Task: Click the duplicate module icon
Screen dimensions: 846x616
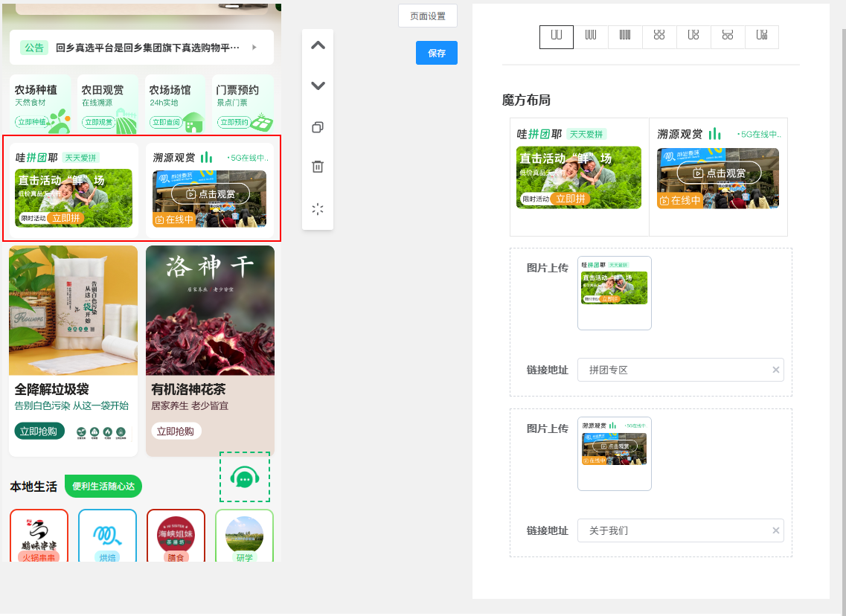Action: (318, 127)
